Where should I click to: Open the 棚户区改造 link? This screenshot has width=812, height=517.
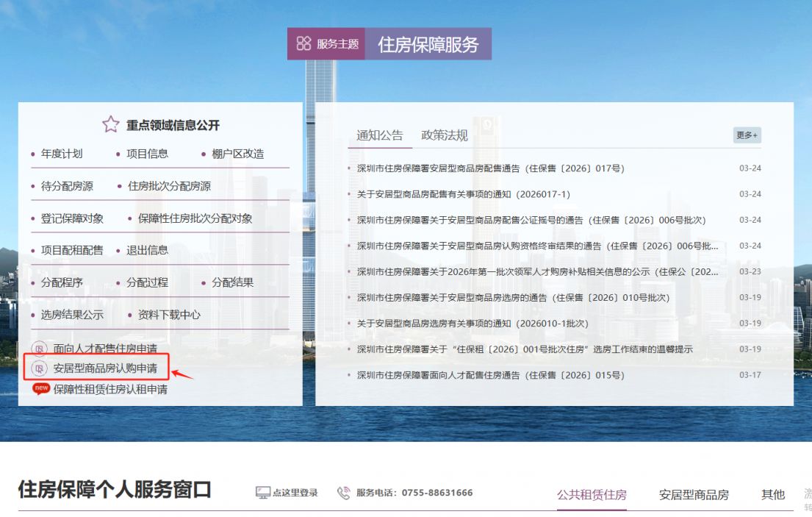[239, 154]
